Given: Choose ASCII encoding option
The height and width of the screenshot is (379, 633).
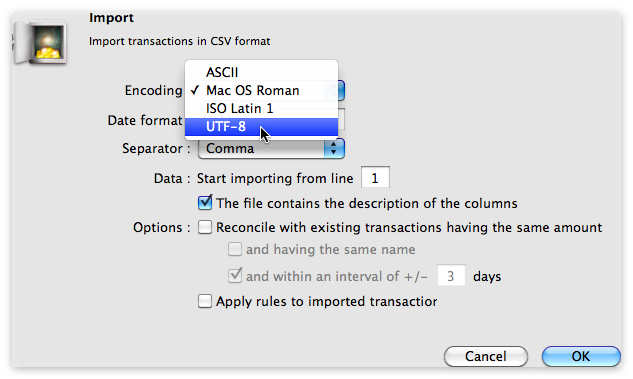Looking at the screenshot, I should 261,72.
